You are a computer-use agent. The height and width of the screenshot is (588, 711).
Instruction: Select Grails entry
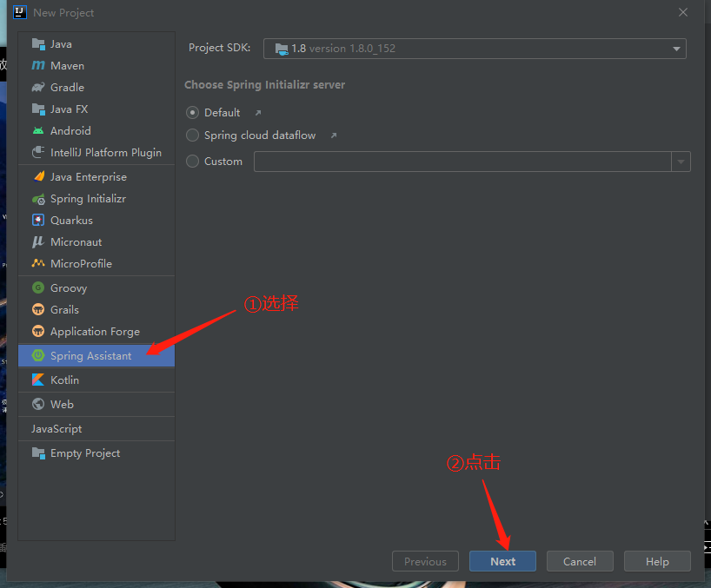tap(96, 310)
